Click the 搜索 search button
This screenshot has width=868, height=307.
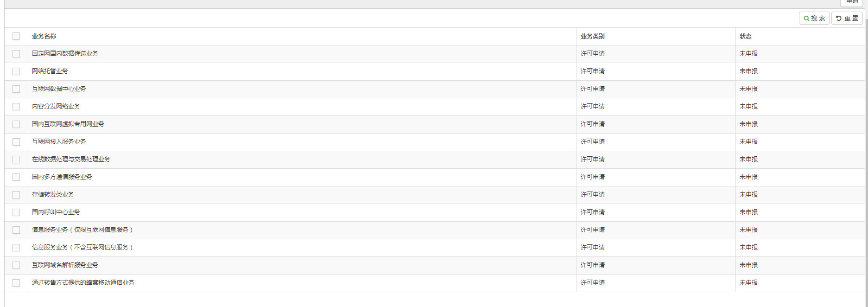[814, 18]
